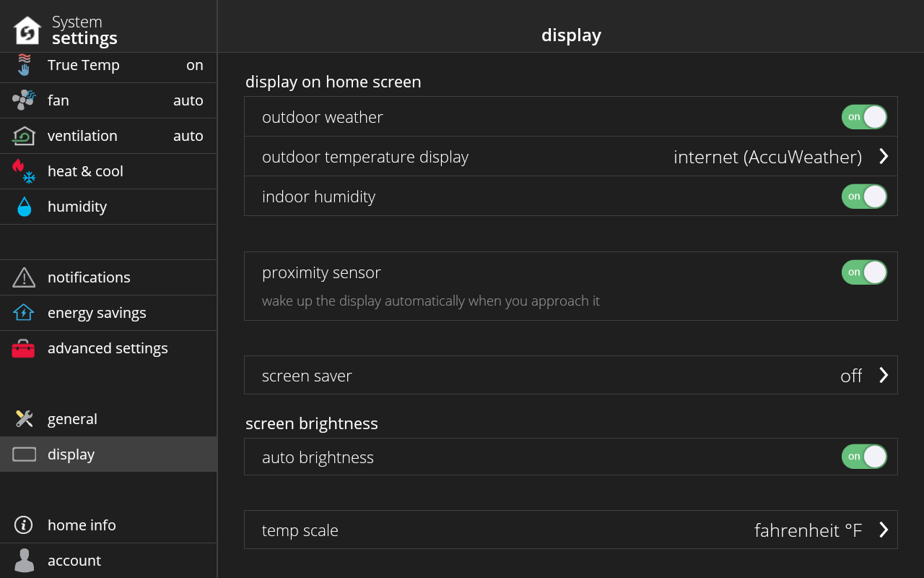Disable the outdoor weather toggle

point(864,117)
